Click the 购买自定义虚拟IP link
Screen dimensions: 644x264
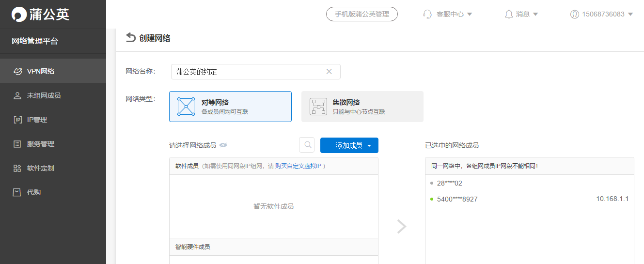[x=298, y=166]
